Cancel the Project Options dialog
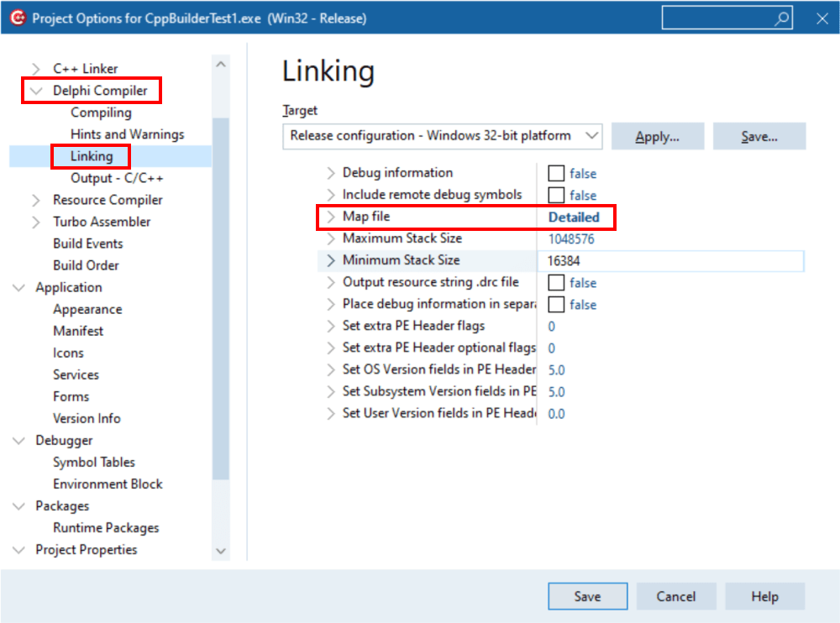840x623 pixels. 676,596
